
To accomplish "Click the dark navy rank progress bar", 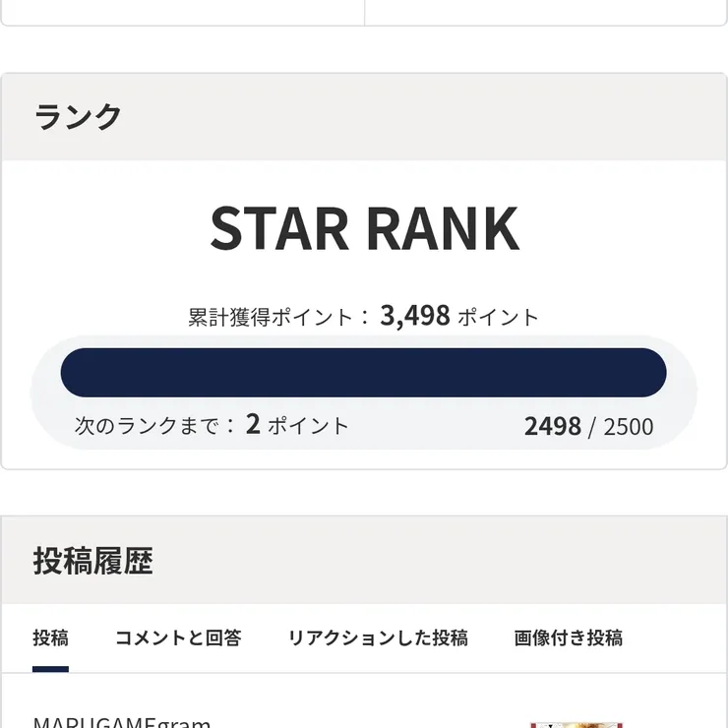I will pyautogui.click(x=363, y=373).
